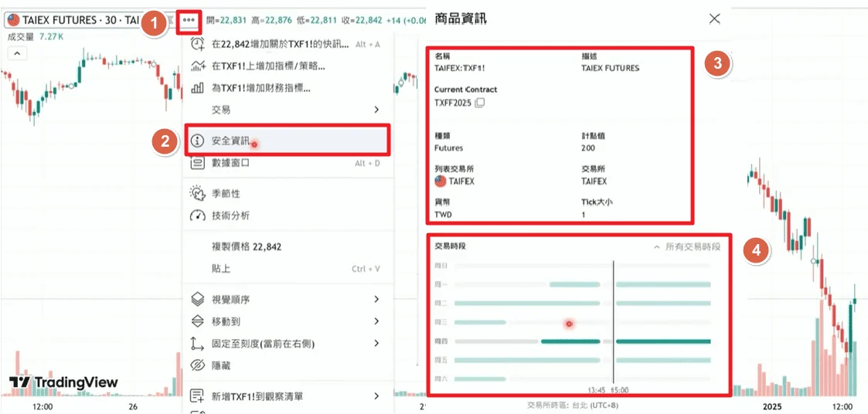Click the bar chart financial metric icon
868x414 pixels.
[x=198, y=88]
